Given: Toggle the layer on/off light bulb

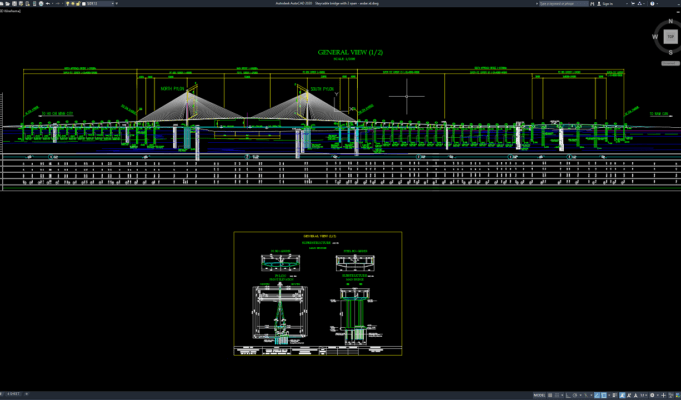Looking at the screenshot, I should pyautogui.click(x=67, y=3).
